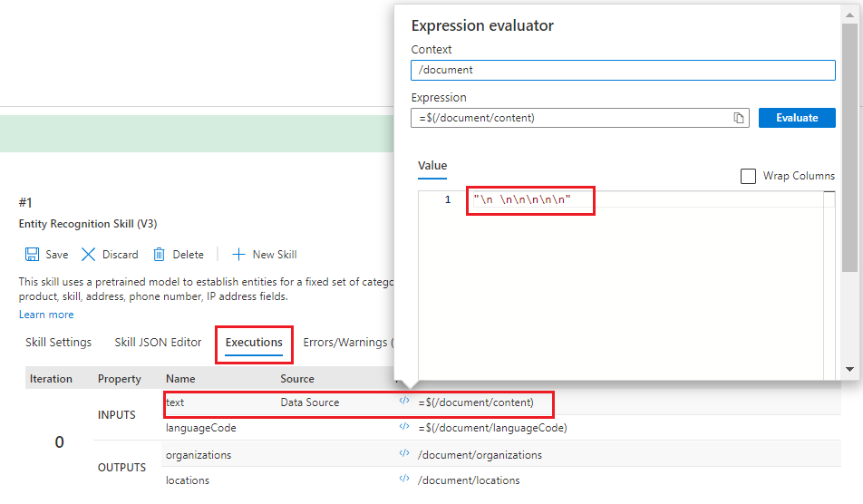Select the Executions tab

click(x=254, y=343)
